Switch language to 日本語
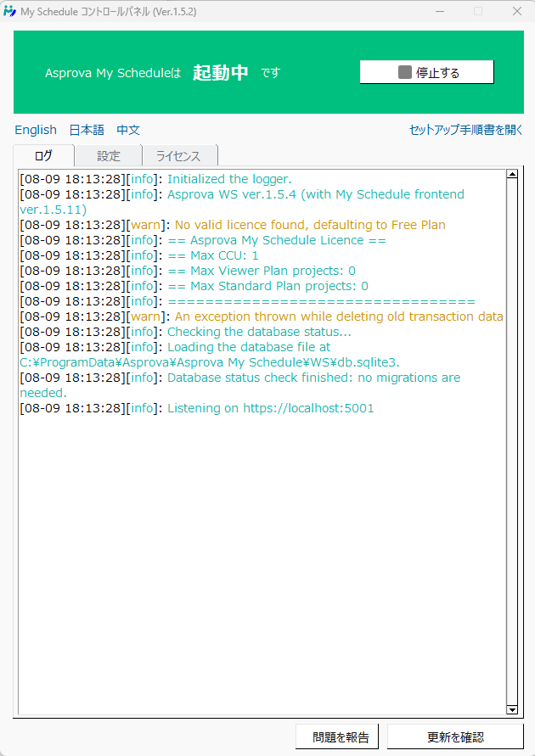Viewport: 535px width, 756px height. 87,130
